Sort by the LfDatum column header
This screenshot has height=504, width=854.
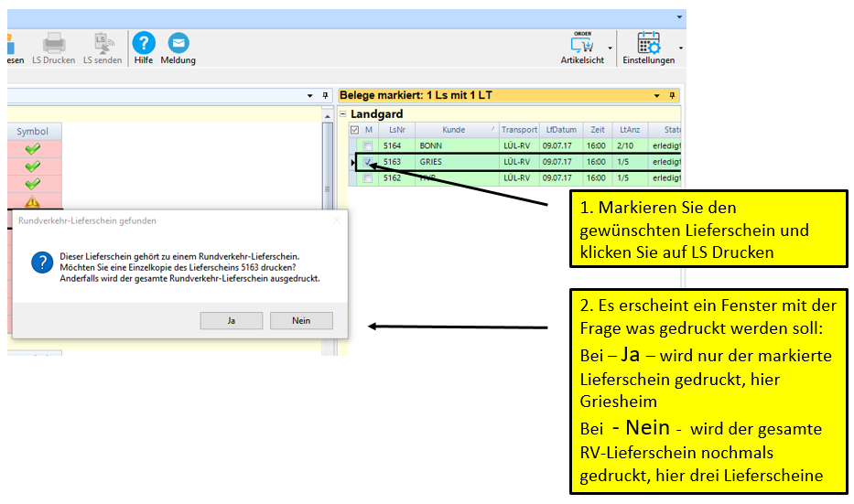559,130
